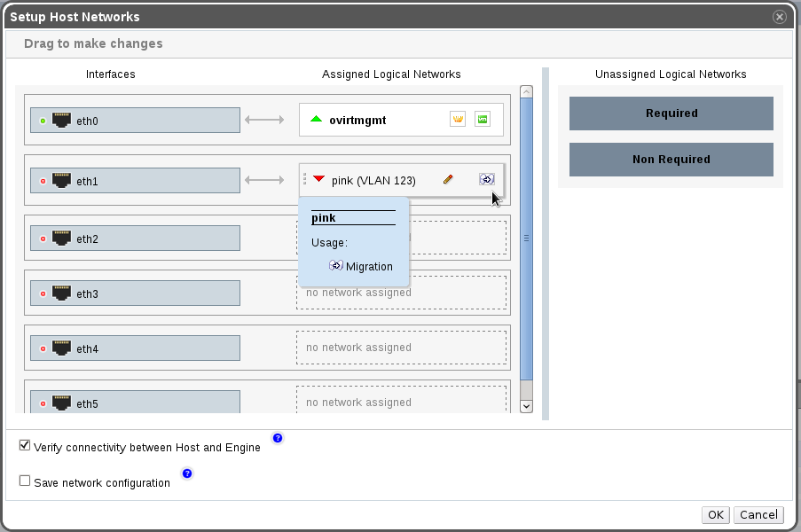Screen dimensions: 801x532
Task: Click the empty network slot for eth4
Action: [401, 348]
